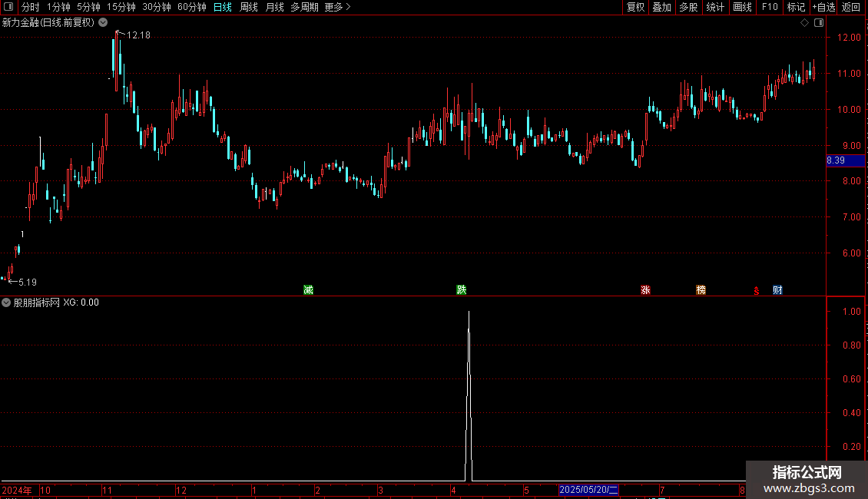Click the diamond icon above price axis

pos(804,23)
